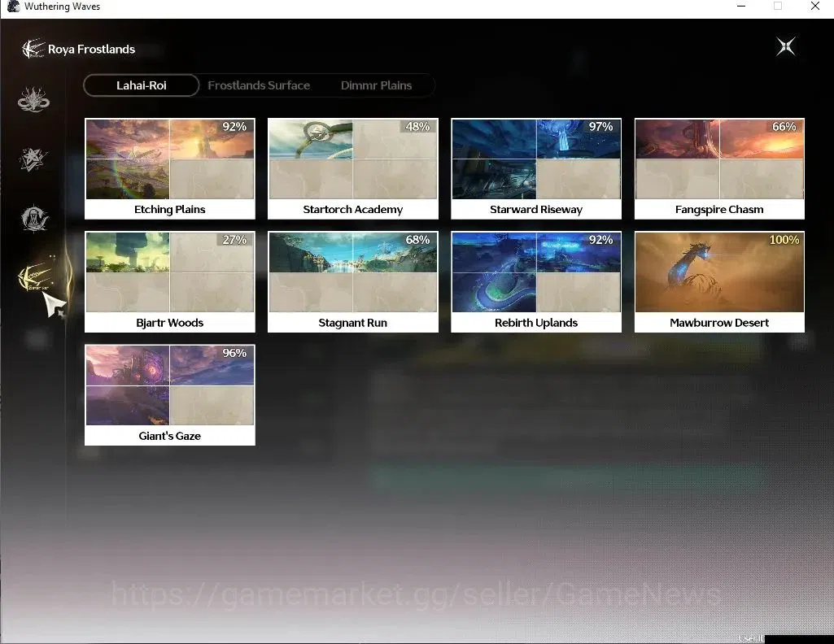Click the 100% progress on Mawburrow Desert

(784, 240)
